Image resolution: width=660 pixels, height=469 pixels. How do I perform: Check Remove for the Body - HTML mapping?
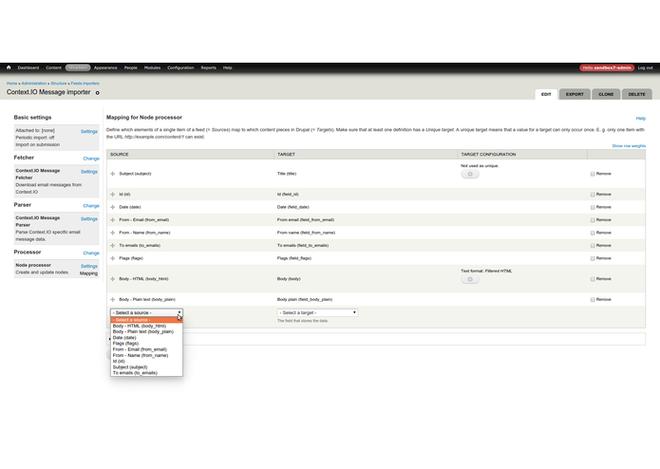(x=593, y=279)
